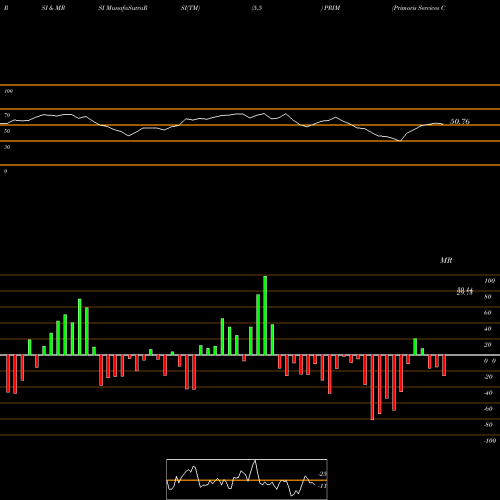Click the RSI value label 50.76
Image resolution: width=500 pixels, height=500 pixels.
tap(460, 122)
